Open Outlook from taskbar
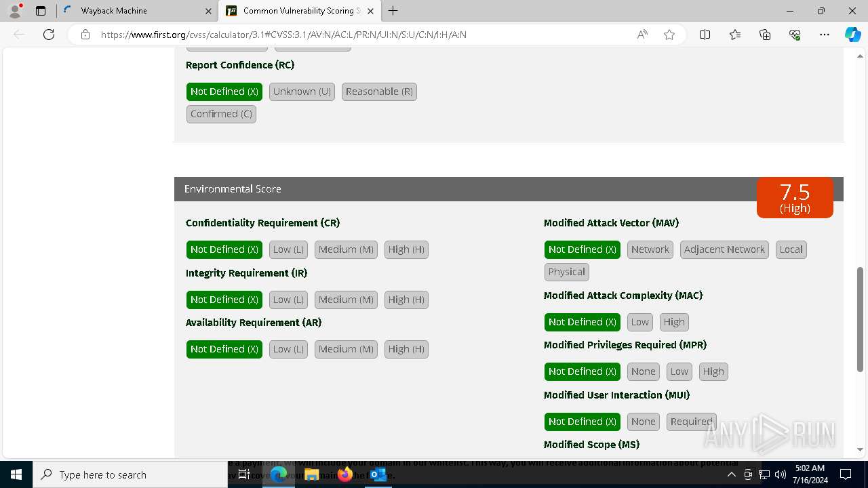Screen dimensions: 868x488 click(378, 474)
